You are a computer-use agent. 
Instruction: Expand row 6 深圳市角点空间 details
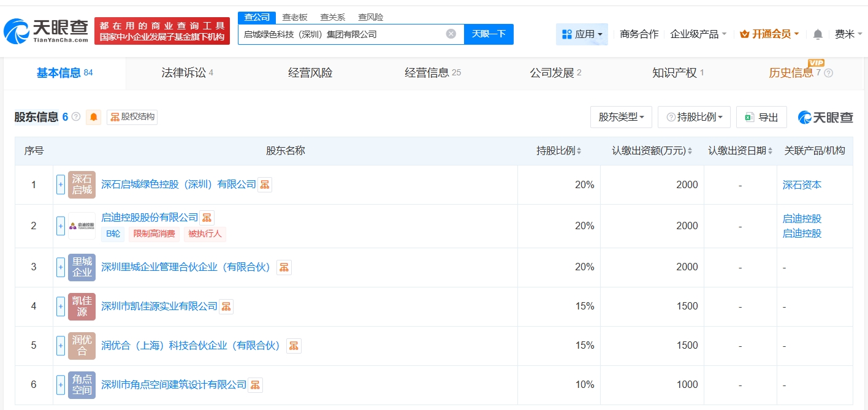tap(61, 385)
